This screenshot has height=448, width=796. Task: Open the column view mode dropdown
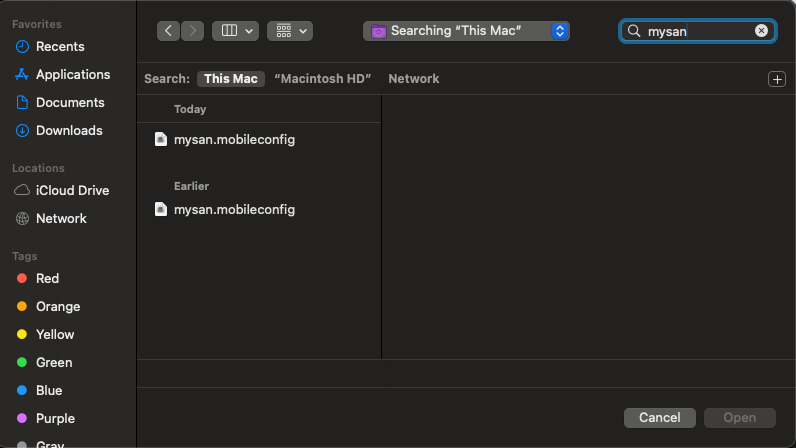(x=236, y=31)
